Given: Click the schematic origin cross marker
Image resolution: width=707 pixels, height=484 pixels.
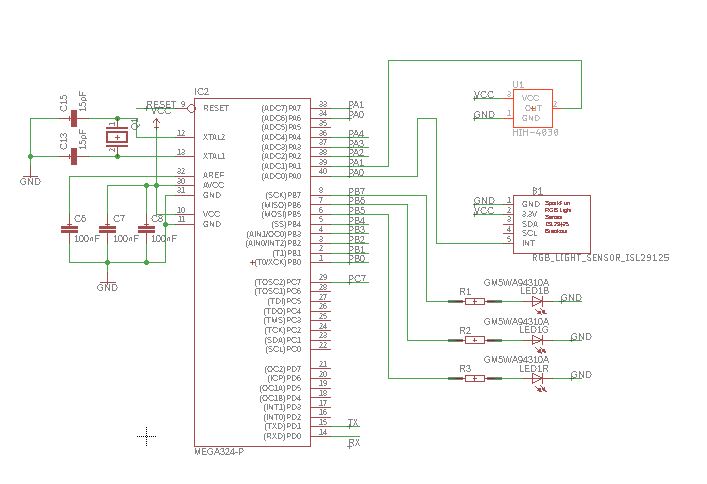Looking at the screenshot, I should [147, 436].
